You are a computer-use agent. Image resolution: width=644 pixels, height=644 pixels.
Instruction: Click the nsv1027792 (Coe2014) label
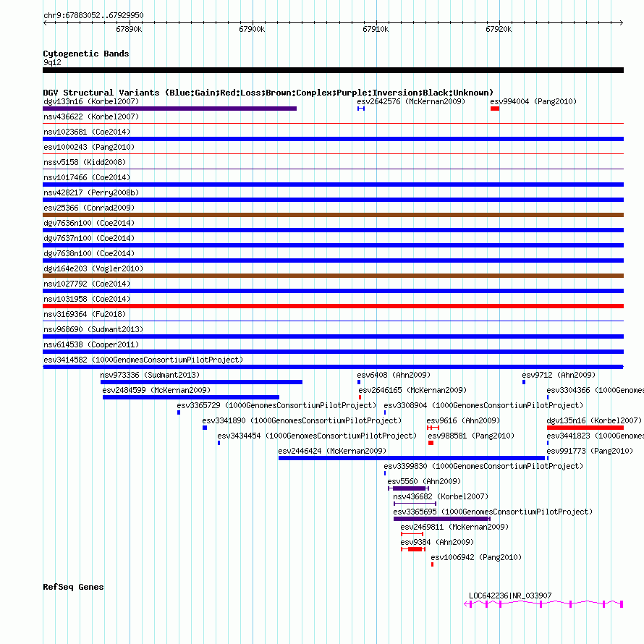[x=87, y=284]
